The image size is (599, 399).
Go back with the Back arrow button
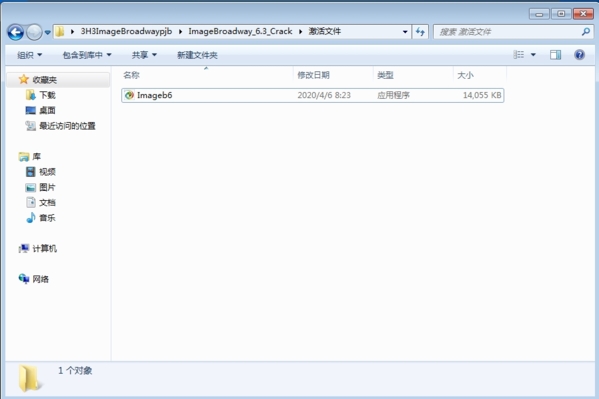16,32
